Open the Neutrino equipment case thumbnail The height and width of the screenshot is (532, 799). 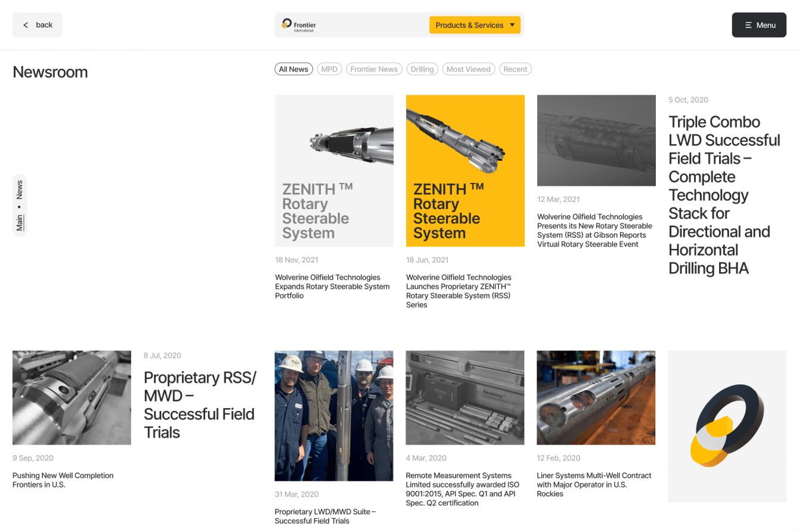(465, 397)
